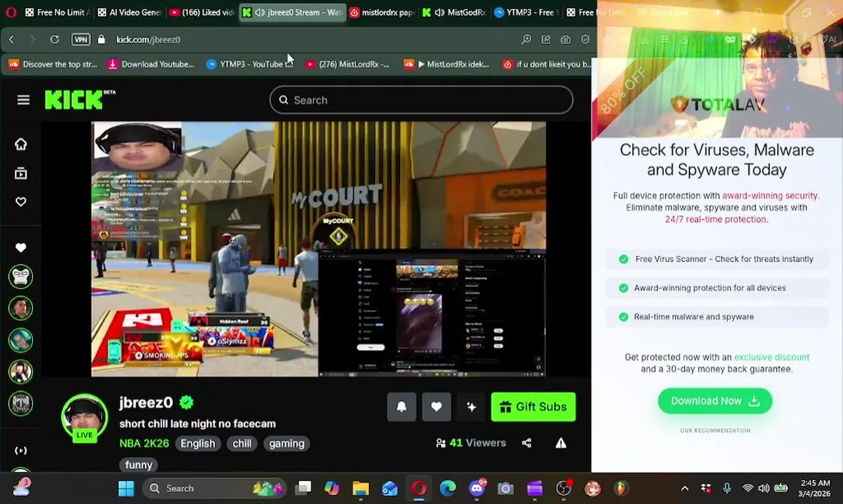The width and height of the screenshot is (843, 504).
Task: Select the filled heart icon in sidebar
Action: 21,248
